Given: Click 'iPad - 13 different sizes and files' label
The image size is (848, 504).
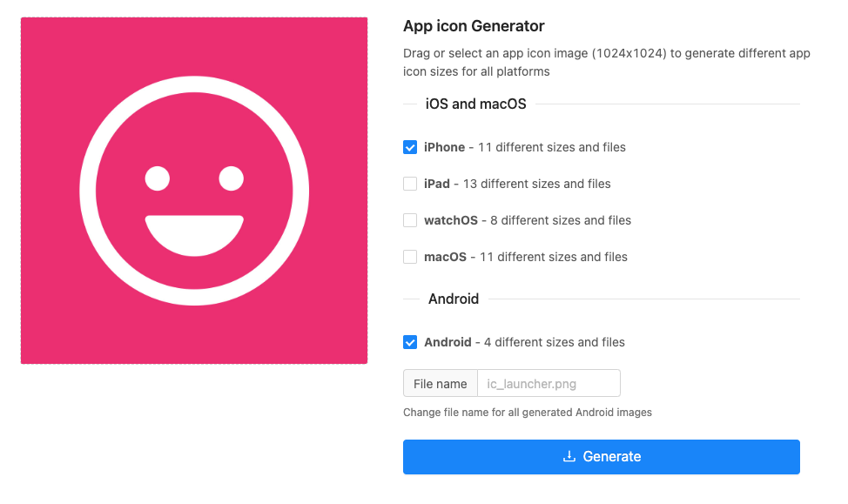Looking at the screenshot, I should point(517,184).
